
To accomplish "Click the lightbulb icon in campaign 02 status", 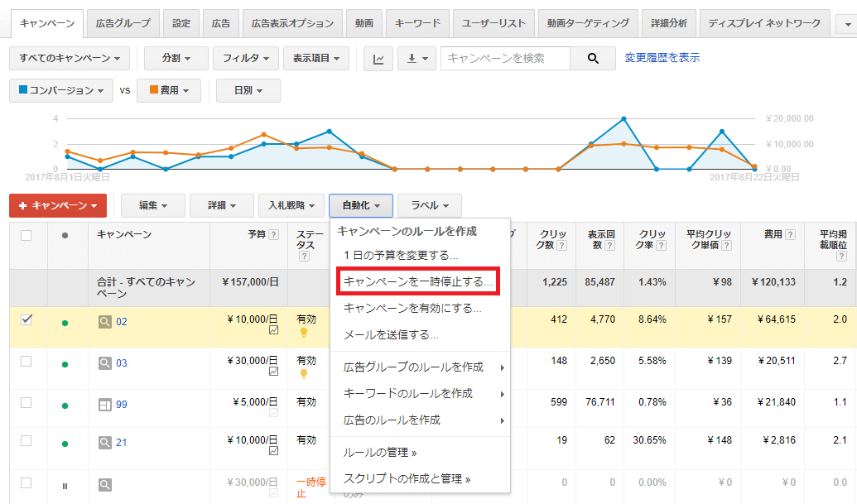I will point(304,332).
